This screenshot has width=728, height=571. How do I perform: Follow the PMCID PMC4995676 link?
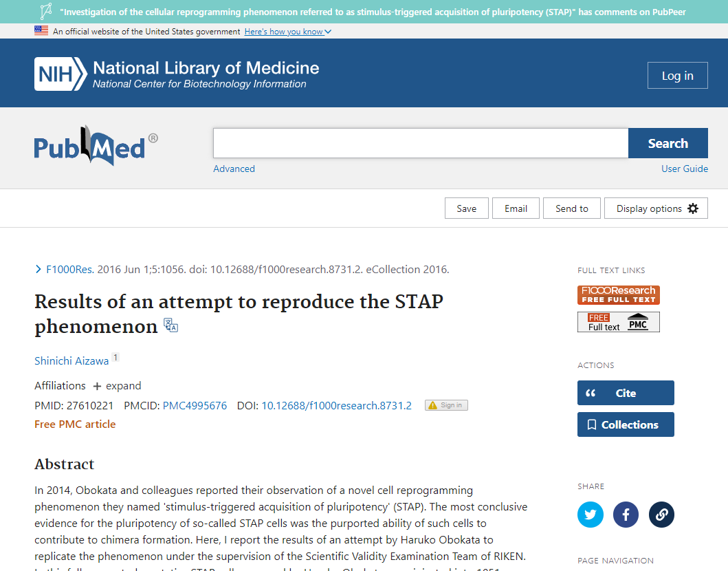[195, 405]
